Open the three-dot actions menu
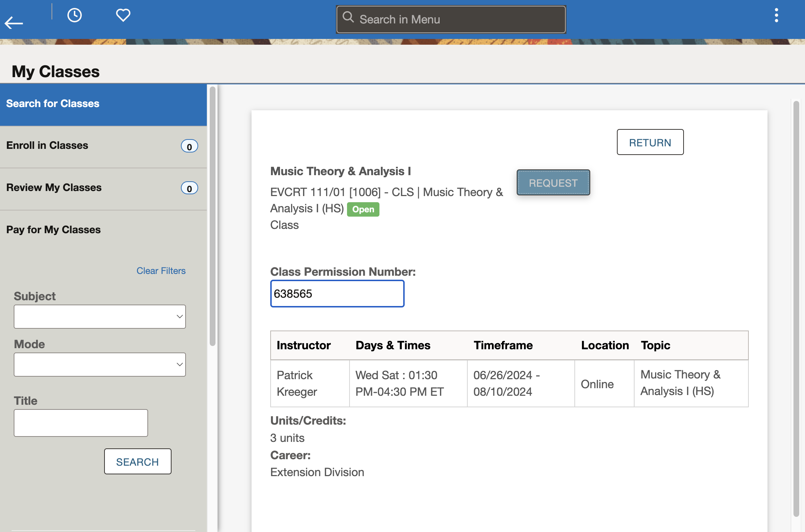Image resolution: width=805 pixels, height=532 pixels. tap(776, 15)
